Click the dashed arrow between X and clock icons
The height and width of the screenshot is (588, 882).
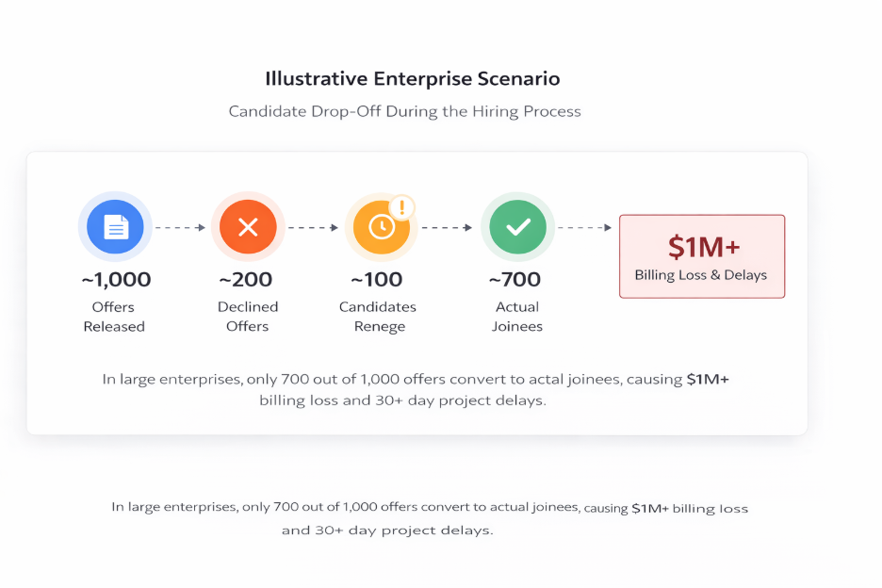tap(313, 227)
